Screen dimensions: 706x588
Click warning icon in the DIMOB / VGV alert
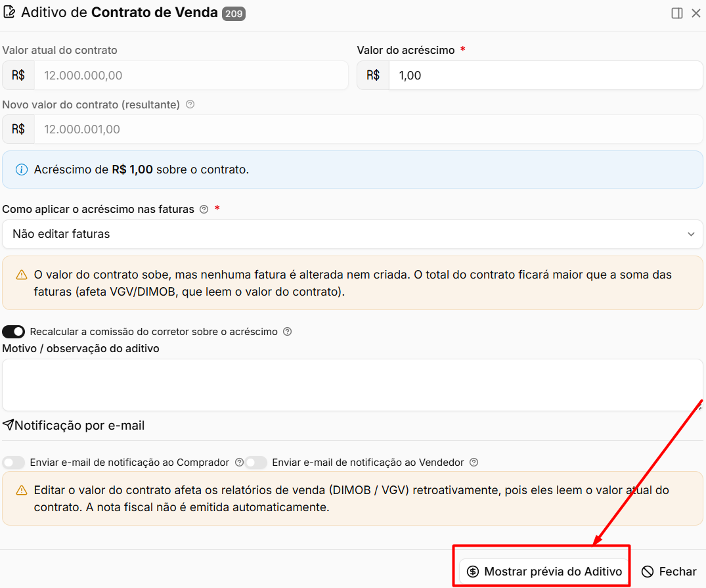[x=22, y=490]
